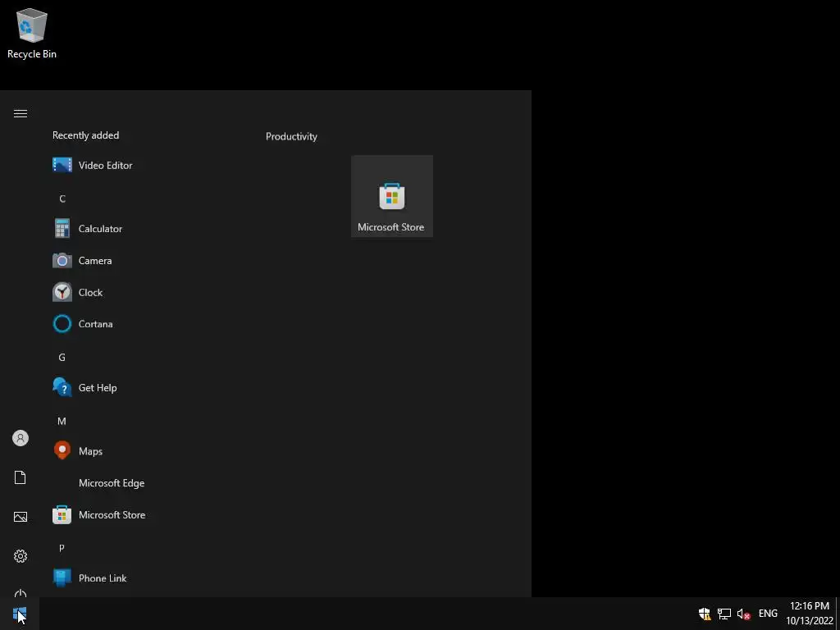
Task: Click the letter C group header
Action: point(62,199)
